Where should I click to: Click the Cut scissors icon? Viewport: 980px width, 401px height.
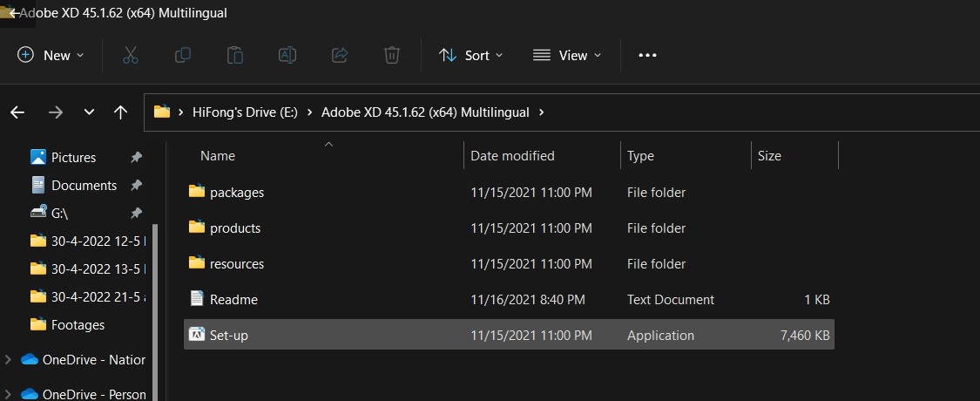131,55
